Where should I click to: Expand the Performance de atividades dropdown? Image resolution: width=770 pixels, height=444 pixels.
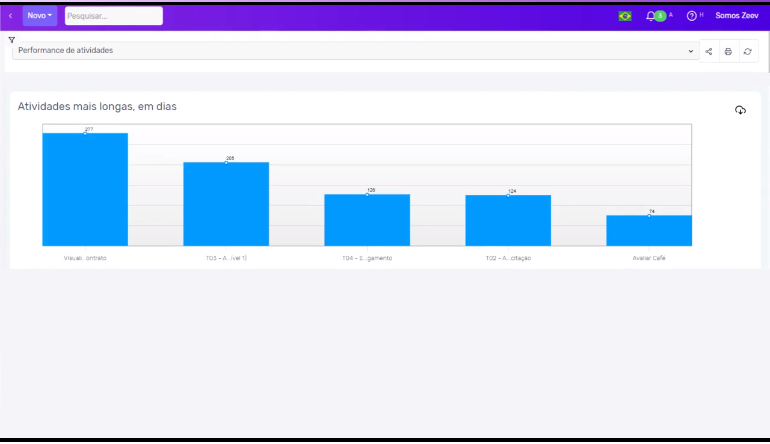click(355, 51)
